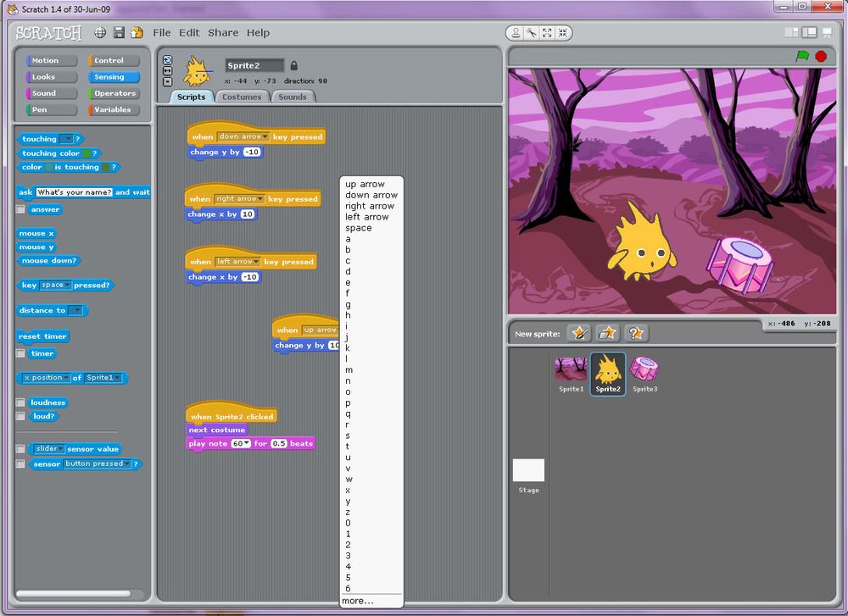
Task: Open key space pressed dropdown
Action: [x=56, y=285]
